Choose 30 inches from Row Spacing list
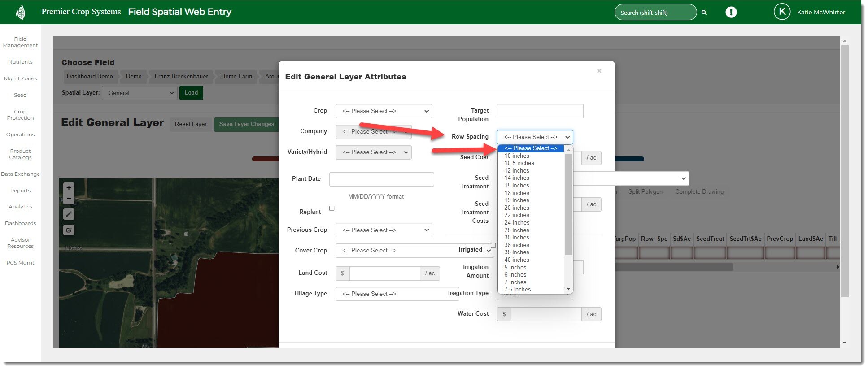 [517, 238]
